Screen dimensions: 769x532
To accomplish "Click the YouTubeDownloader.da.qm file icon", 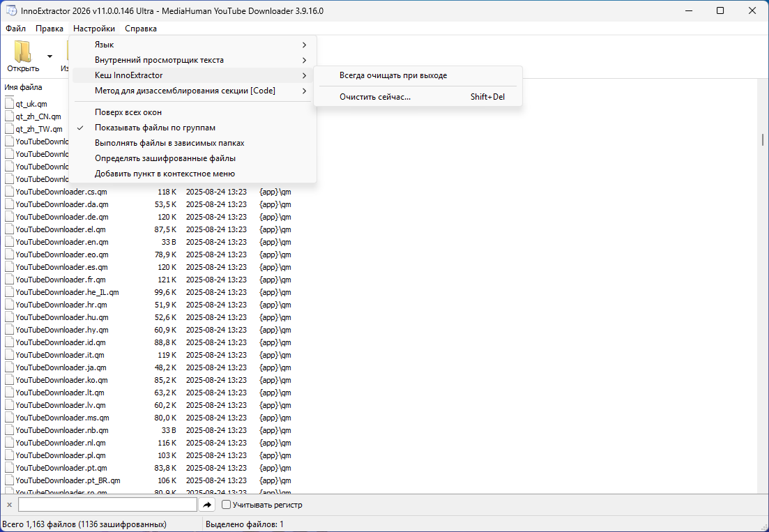I will [9, 204].
